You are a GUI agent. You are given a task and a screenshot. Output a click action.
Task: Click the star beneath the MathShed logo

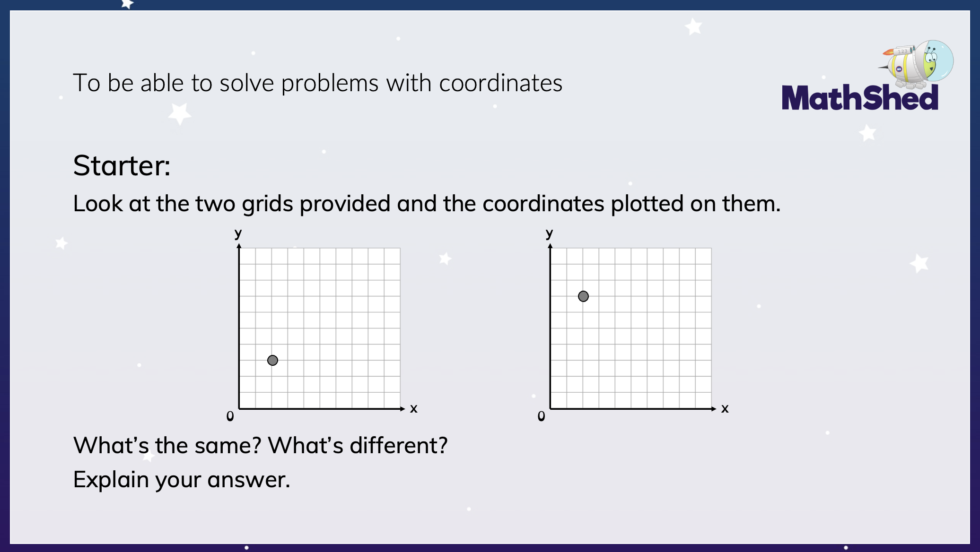click(867, 133)
